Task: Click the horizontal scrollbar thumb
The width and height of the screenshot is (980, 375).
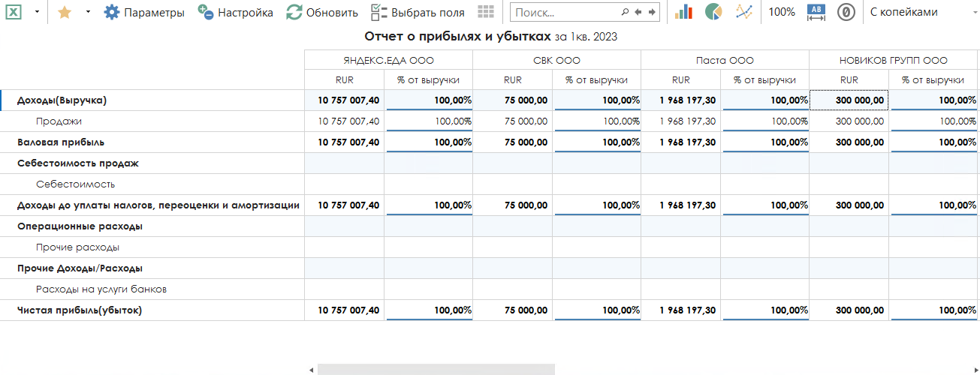Action: (436, 370)
